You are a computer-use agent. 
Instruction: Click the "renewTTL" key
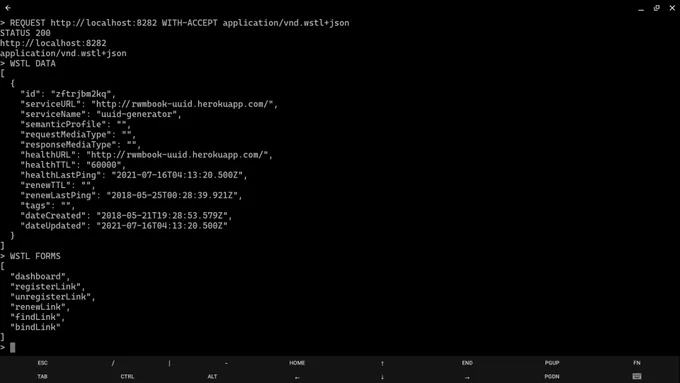pyautogui.click(x=48, y=185)
